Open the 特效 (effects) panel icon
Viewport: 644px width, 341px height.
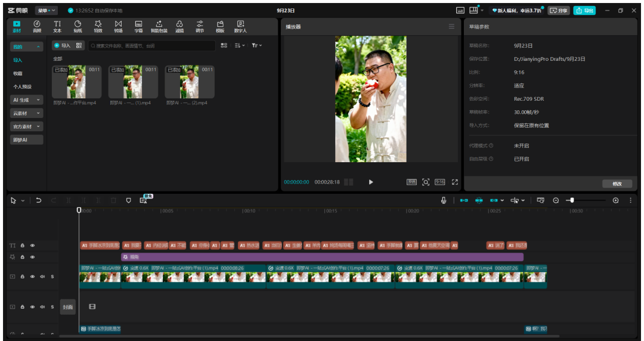pyautogui.click(x=98, y=26)
